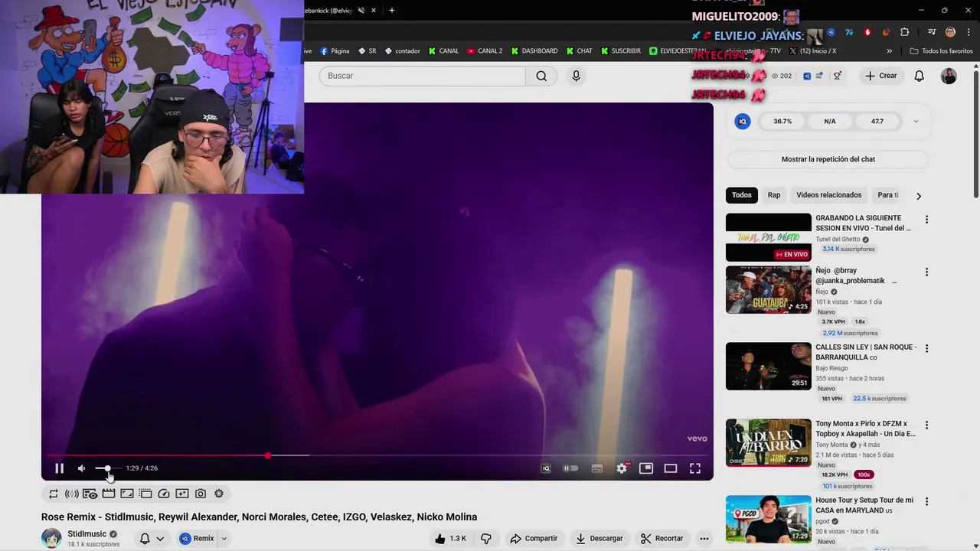980x551 pixels.
Task: Open Todos los favoritos folder
Action: pyautogui.click(x=941, y=51)
